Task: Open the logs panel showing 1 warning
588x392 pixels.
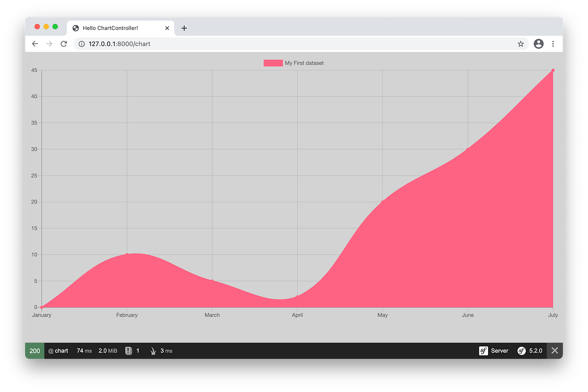Action: (x=131, y=350)
